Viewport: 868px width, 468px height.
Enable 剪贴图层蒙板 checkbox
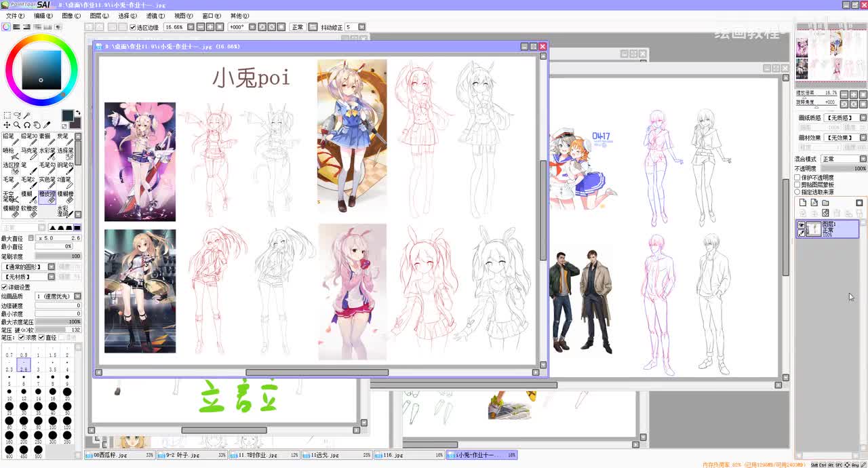point(797,184)
